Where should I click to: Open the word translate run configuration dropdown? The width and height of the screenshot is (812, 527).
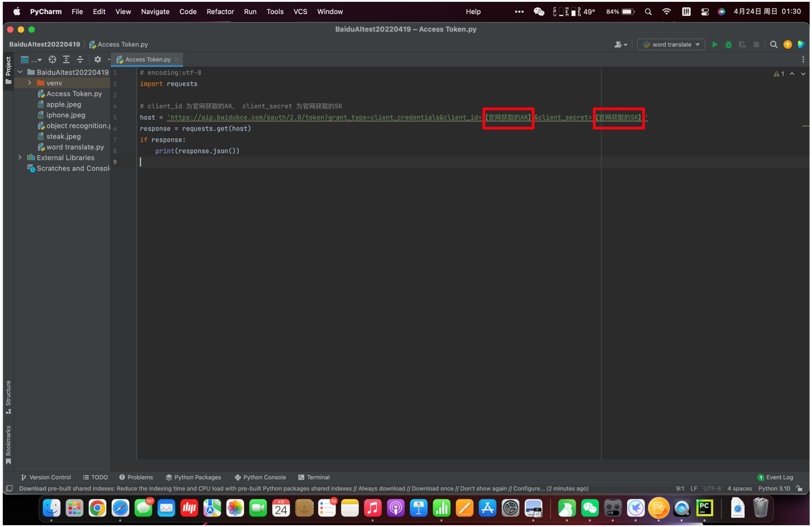tap(671, 45)
